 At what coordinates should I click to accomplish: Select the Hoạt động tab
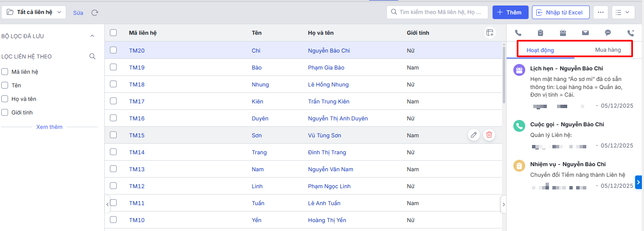pos(540,50)
